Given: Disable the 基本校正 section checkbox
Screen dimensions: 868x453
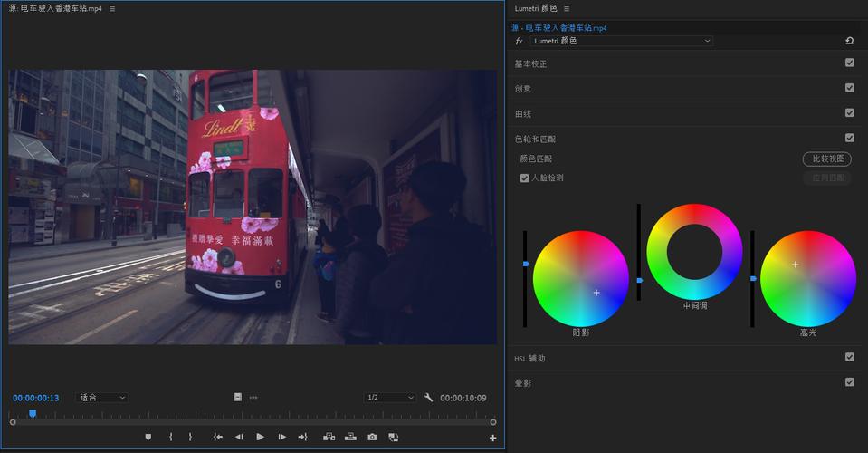Looking at the screenshot, I should point(850,63).
